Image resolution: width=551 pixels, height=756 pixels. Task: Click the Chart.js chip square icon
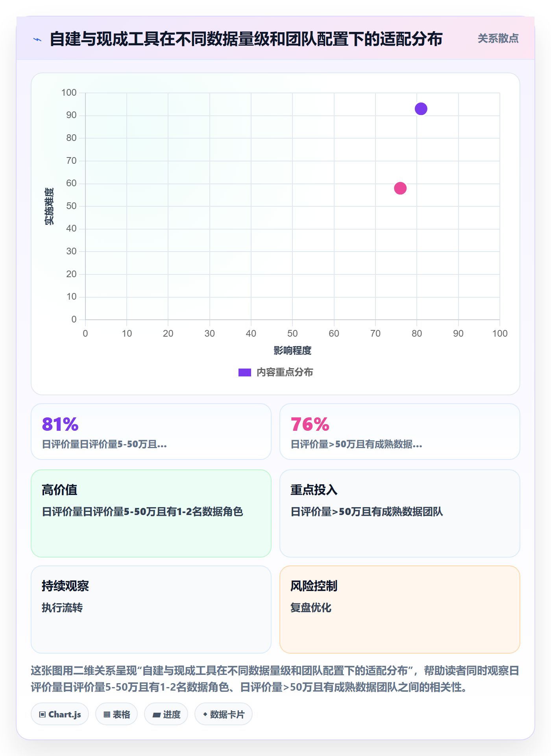tap(43, 715)
